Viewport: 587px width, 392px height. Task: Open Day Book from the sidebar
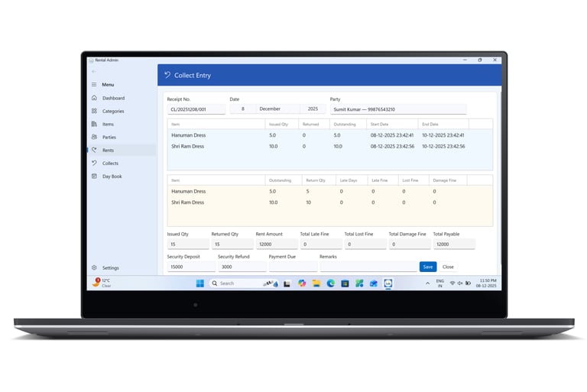point(112,177)
